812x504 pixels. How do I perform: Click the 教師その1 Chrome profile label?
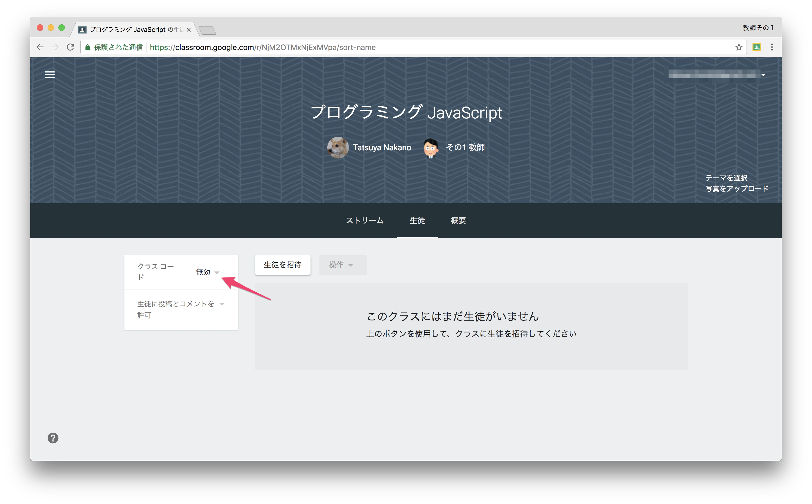tap(757, 28)
